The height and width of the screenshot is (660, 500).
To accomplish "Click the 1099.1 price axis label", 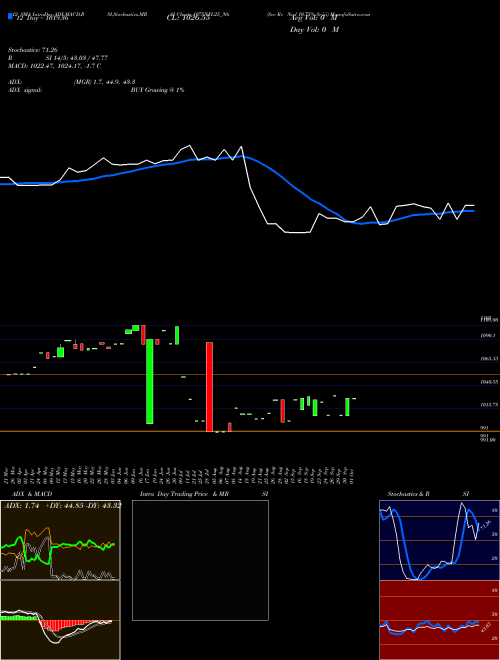I will [487, 336].
